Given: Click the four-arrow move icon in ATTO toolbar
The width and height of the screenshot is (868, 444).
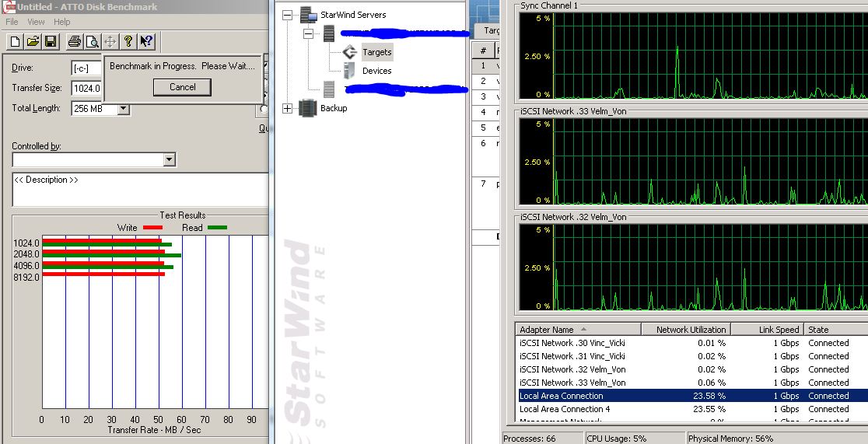Looking at the screenshot, I should (110, 41).
